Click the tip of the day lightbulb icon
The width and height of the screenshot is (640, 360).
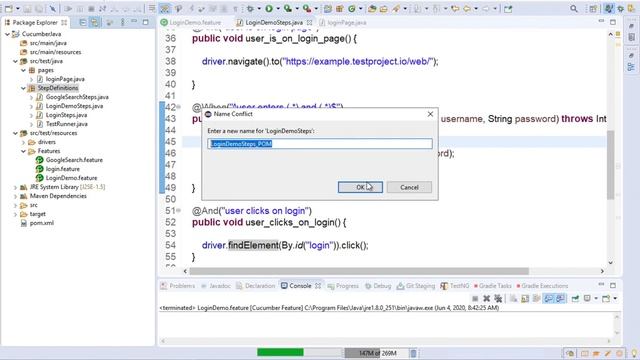point(634,353)
